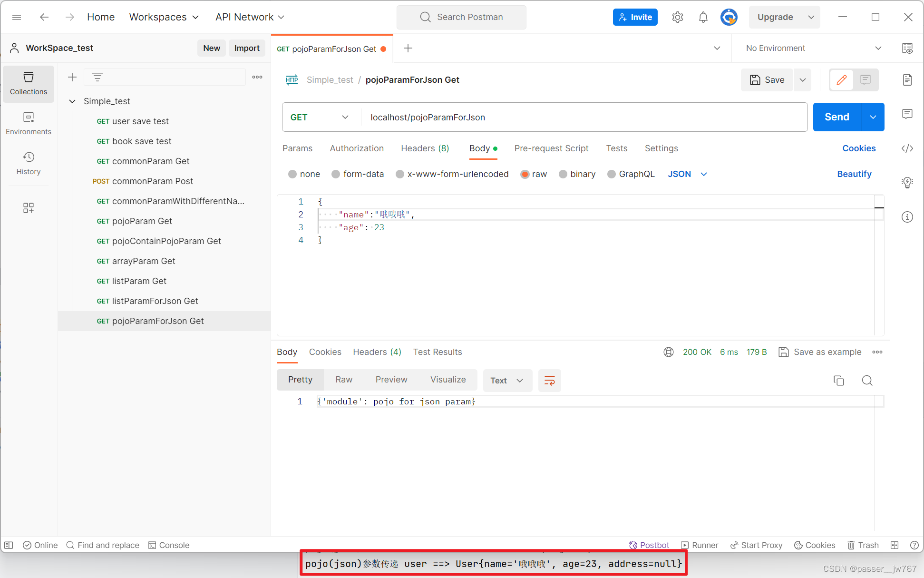Open the environment quick look icon
The height and width of the screenshot is (578, 924).
tap(907, 48)
